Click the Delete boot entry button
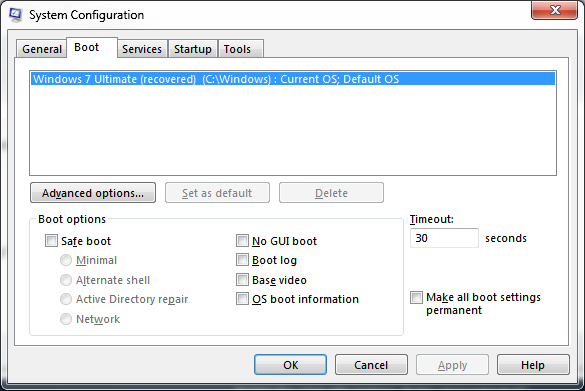Viewport: 585px width, 391px height. pos(331,193)
